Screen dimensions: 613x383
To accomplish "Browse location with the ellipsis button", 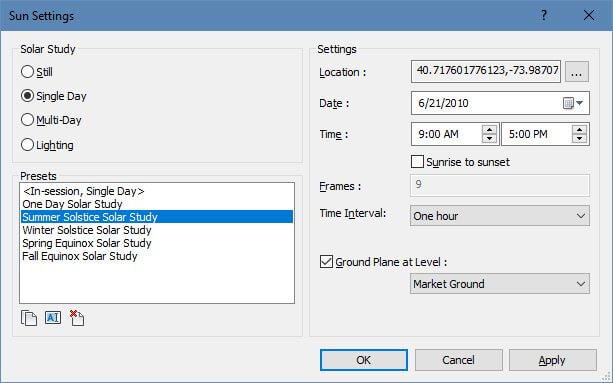I will tap(577, 72).
